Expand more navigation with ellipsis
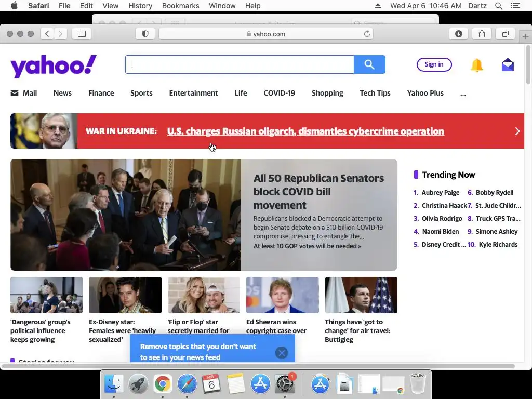532x399 pixels. coord(463,94)
